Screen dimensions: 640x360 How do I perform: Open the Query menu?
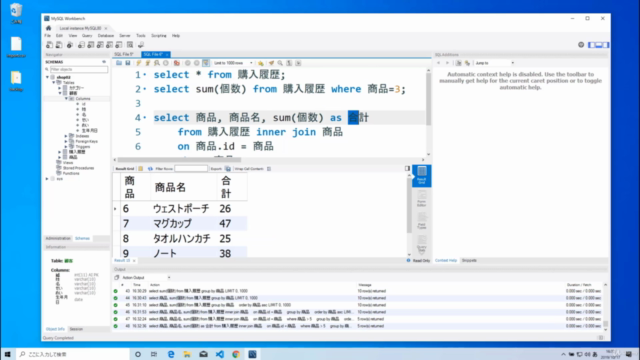[87, 36]
